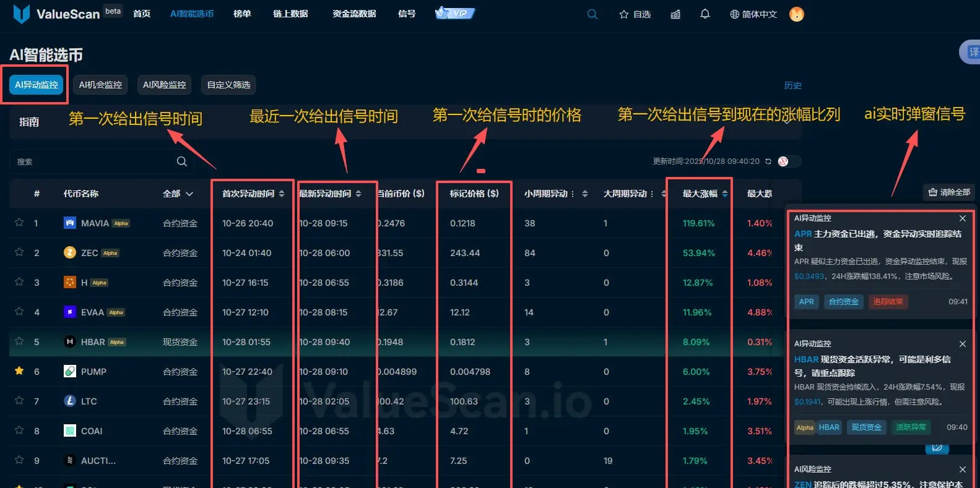The image size is (980, 488).
Task: Open the 榜单 menu item
Action: pos(242,14)
